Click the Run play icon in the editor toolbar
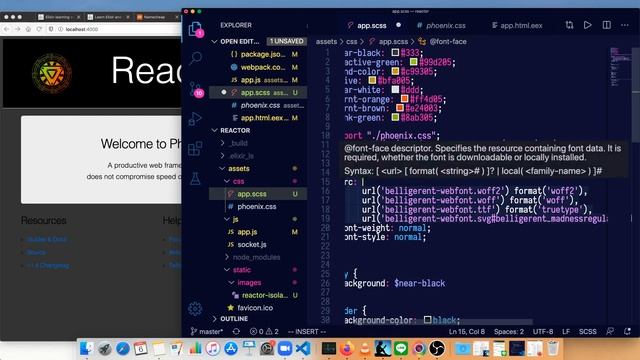This screenshot has width=640, height=360. point(587,25)
